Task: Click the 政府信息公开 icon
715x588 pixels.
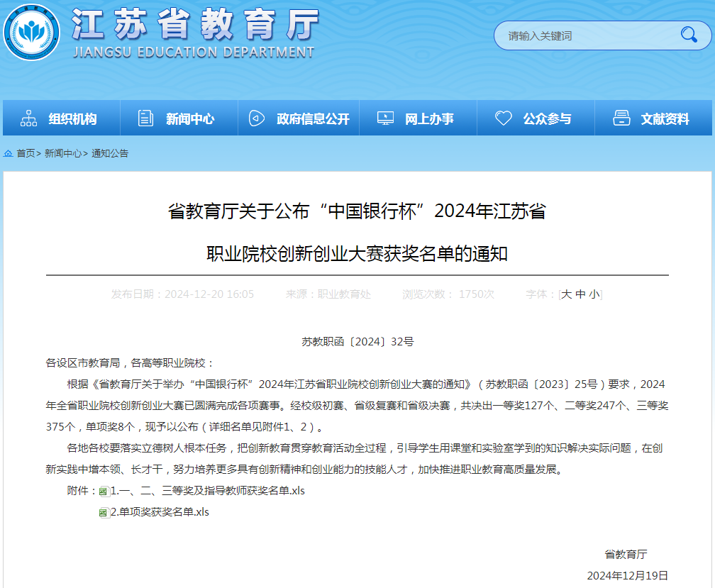Action: click(257, 118)
